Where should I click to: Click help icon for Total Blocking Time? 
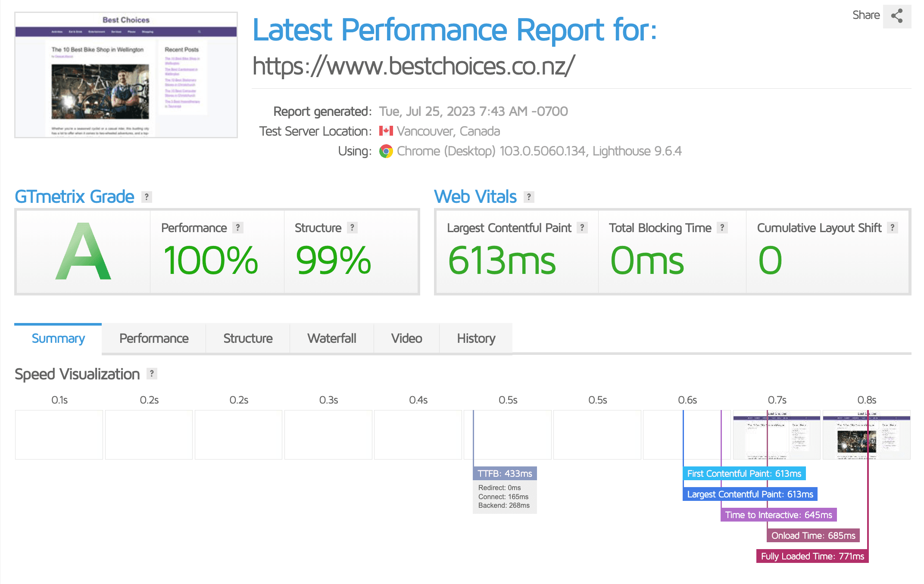point(722,227)
